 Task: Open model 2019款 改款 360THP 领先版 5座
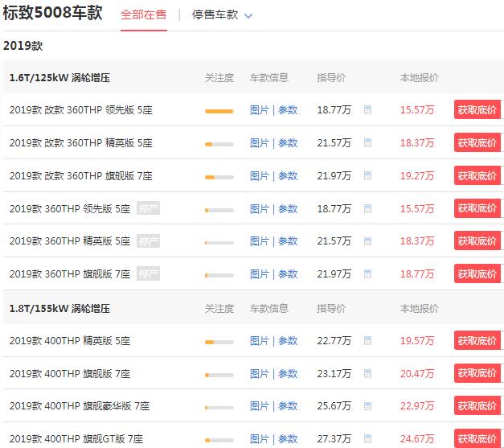pos(81,110)
